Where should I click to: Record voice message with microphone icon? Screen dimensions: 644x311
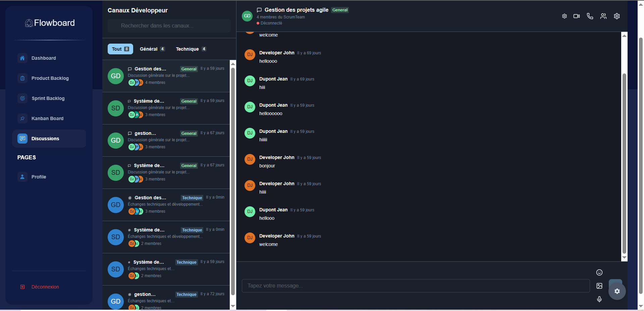[599, 299]
